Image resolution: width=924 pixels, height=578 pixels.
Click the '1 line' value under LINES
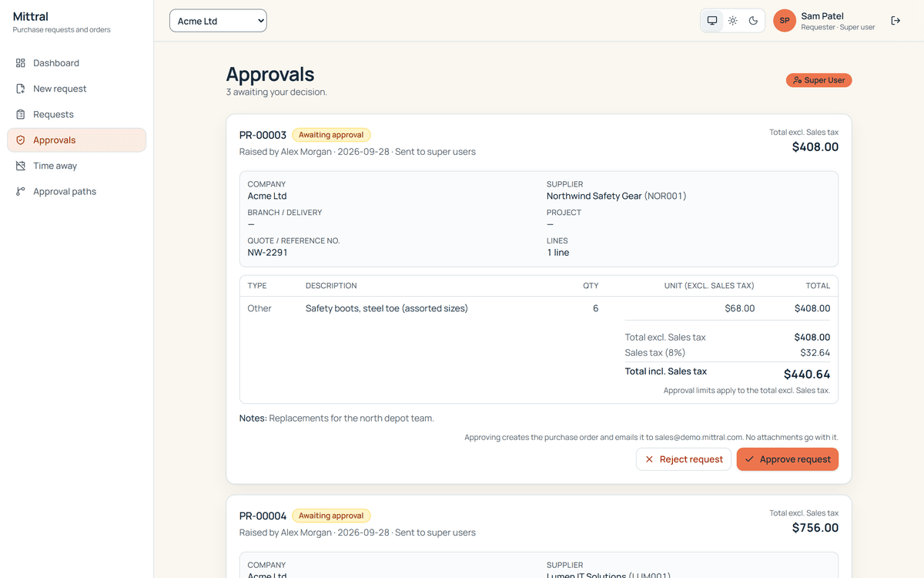tap(558, 252)
